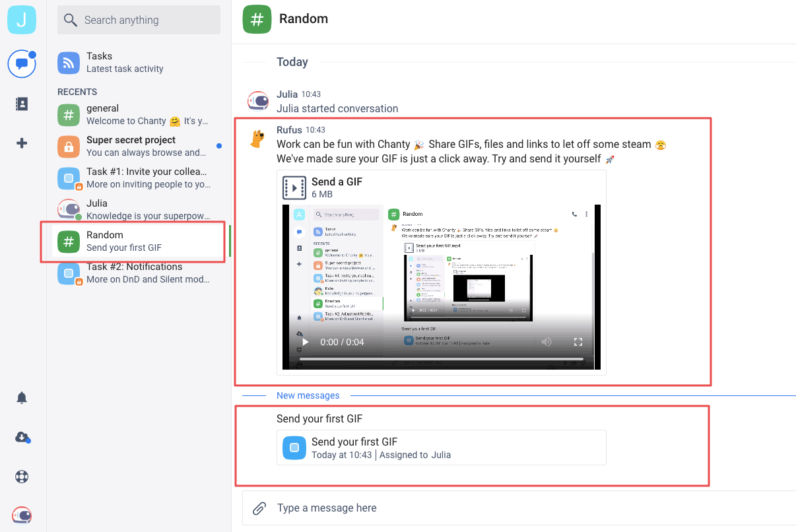Mute the video volume icon
The width and height of the screenshot is (796, 532).
click(x=547, y=342)
